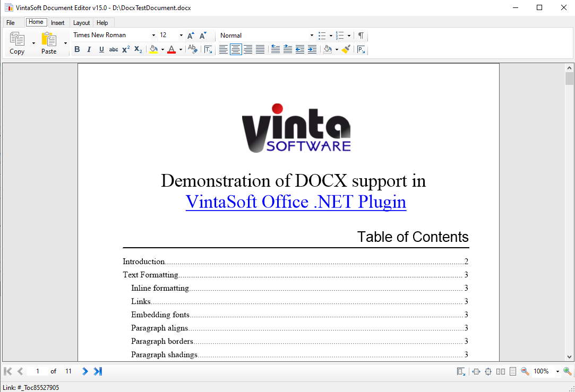Enable center paragraph alignment
The image size is (575, 392).
235,49
